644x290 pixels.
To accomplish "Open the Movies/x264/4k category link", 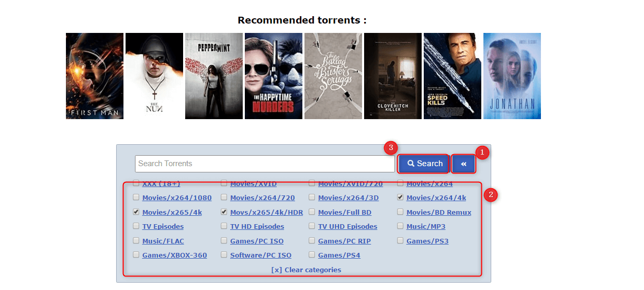I will pos(436,198).
